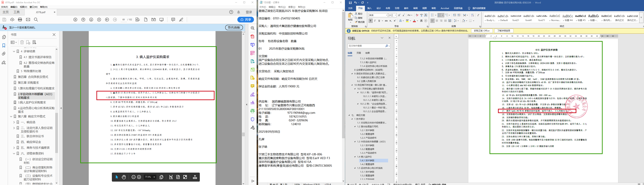Click the 共享 share button in Acrobat

point(246,19)
